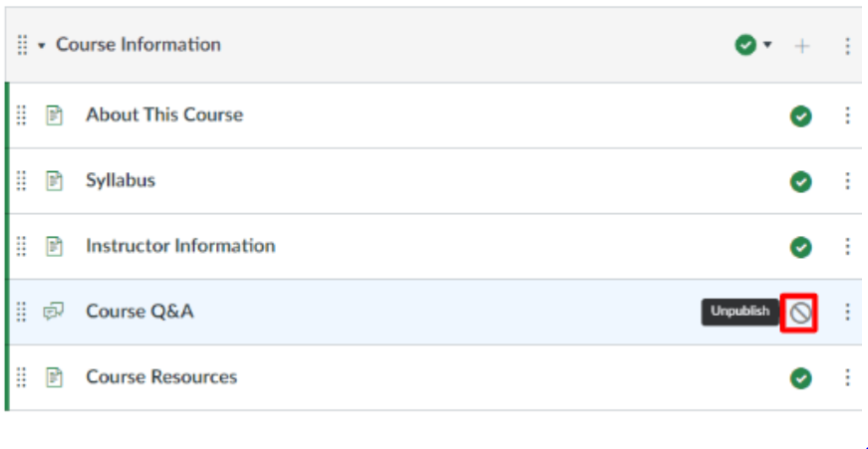The height and width of the screenshot is (449, 868).
Task: Toggle published status of About This Course
Action: 800,115
